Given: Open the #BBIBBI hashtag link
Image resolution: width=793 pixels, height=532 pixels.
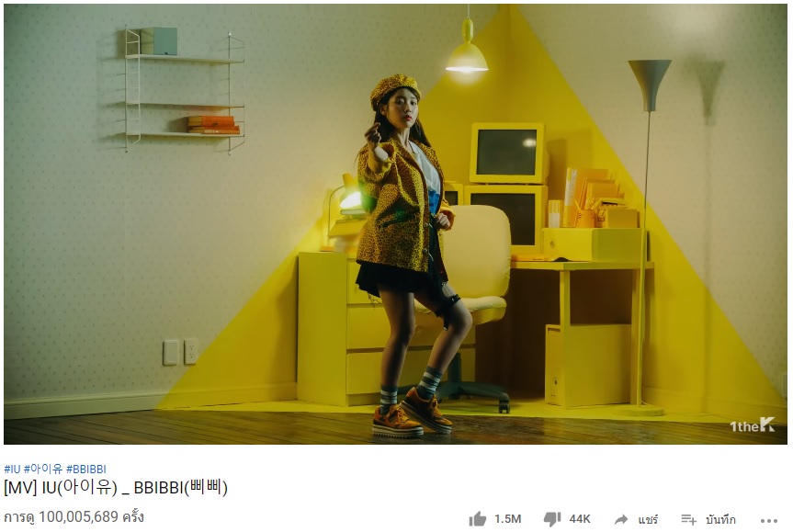Looking at the screenshot, I should (x=86, y=469).
